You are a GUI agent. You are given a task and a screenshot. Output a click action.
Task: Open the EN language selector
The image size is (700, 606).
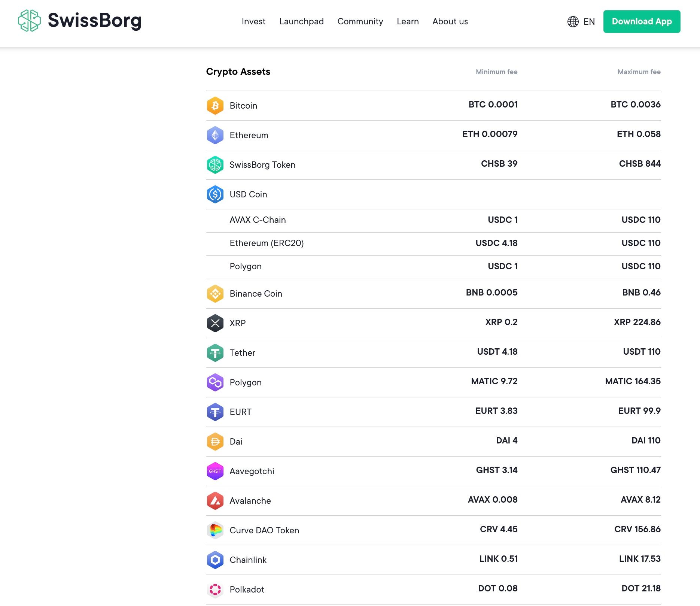581,22
